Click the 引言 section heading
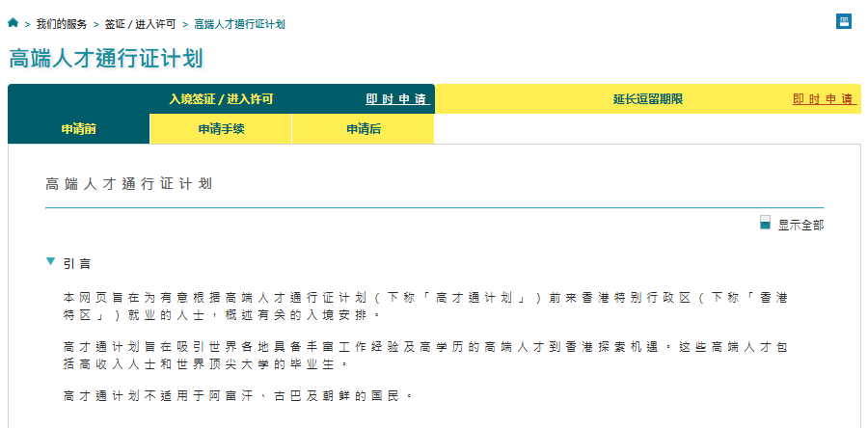The width and height of the screenshot is (868, 428). pos(77,264)
